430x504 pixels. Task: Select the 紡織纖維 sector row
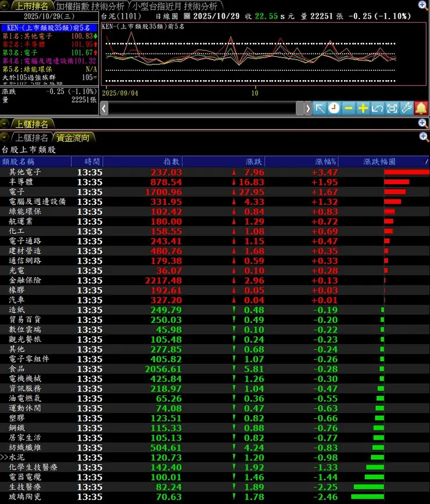click(215, 448)
